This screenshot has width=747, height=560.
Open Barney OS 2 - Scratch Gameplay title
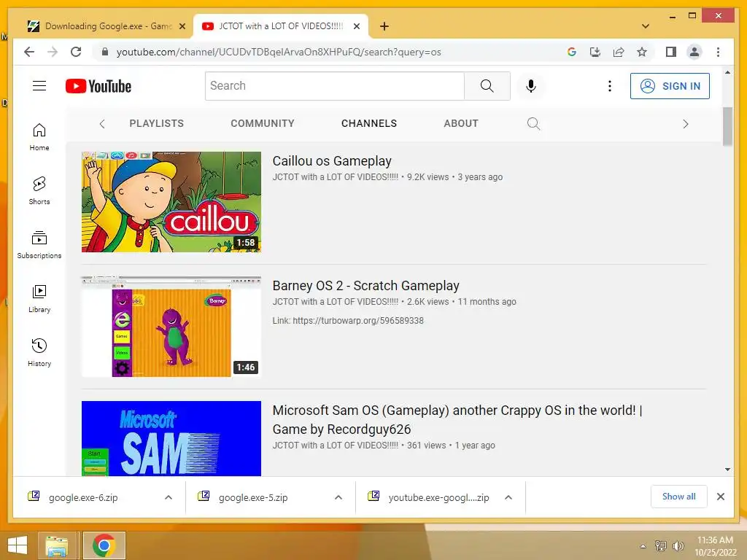pyautogui.click(x=365, y=286)
